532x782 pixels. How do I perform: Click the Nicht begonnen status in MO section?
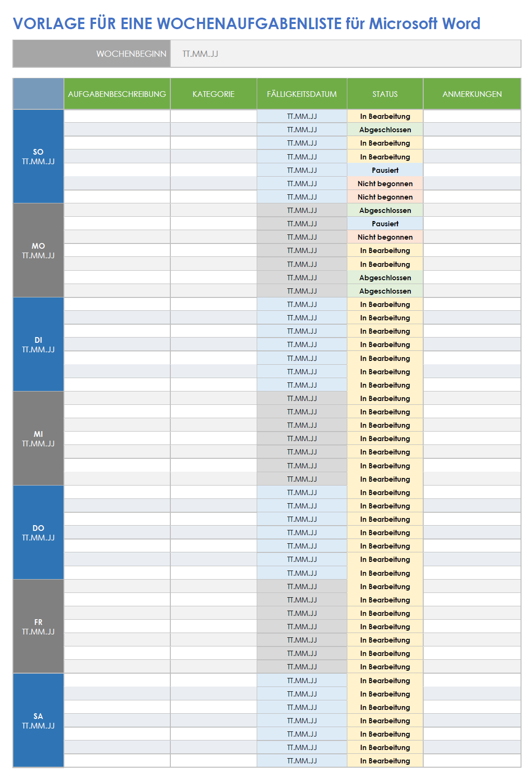385,237
